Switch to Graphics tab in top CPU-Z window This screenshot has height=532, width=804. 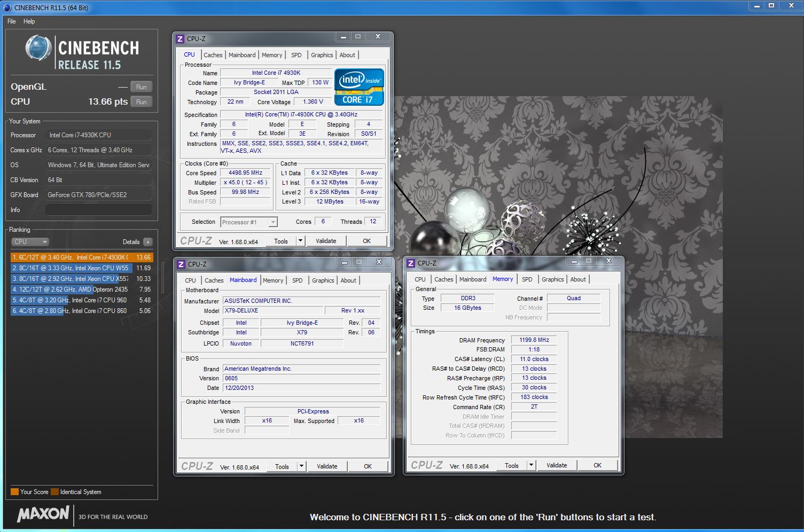coord(322,55)
